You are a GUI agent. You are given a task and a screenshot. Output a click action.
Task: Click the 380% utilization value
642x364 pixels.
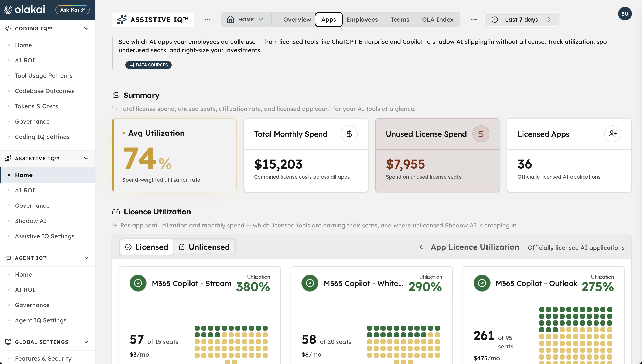click(x=253, y=286)
